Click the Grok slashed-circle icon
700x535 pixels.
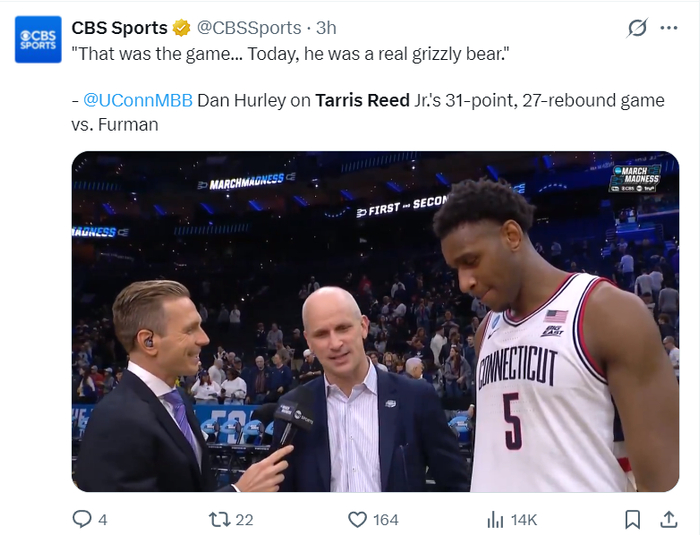[x=636, y=28]
